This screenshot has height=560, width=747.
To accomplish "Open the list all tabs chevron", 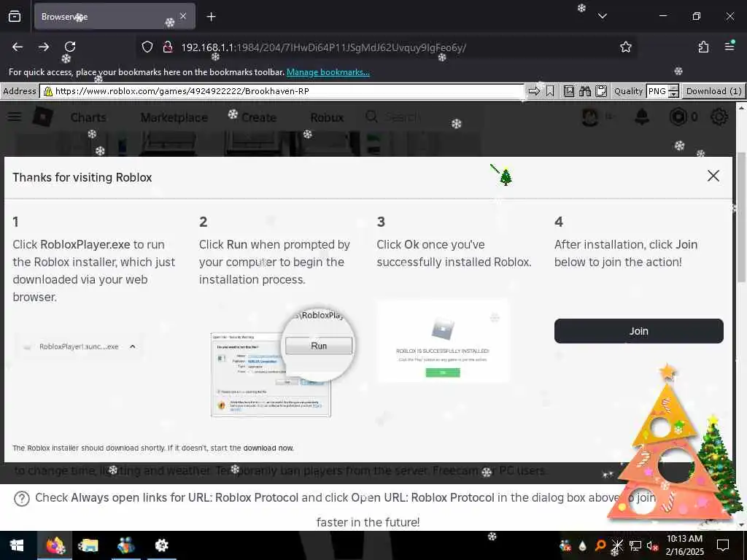I will (602, 16).
